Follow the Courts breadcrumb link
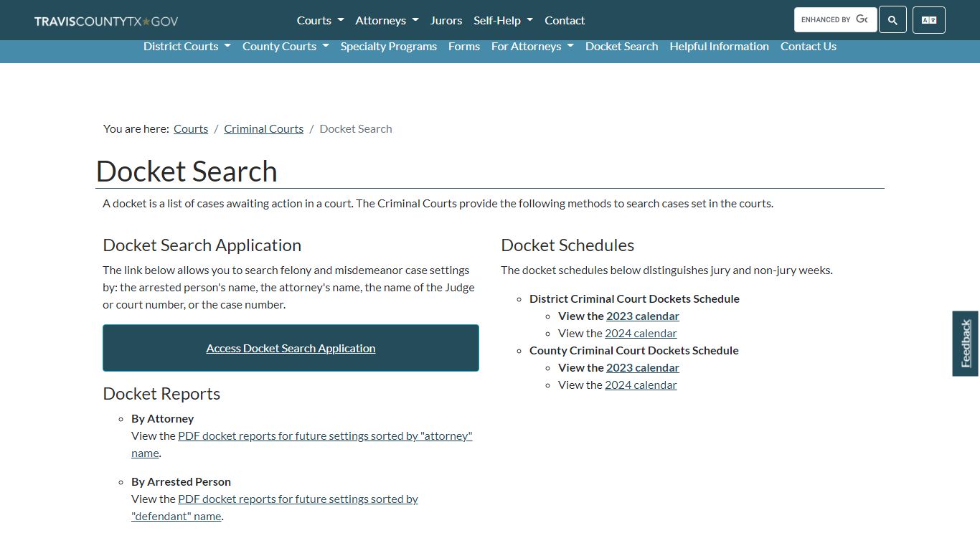This screenshot has width=980, height=551. tap(191, 129)
